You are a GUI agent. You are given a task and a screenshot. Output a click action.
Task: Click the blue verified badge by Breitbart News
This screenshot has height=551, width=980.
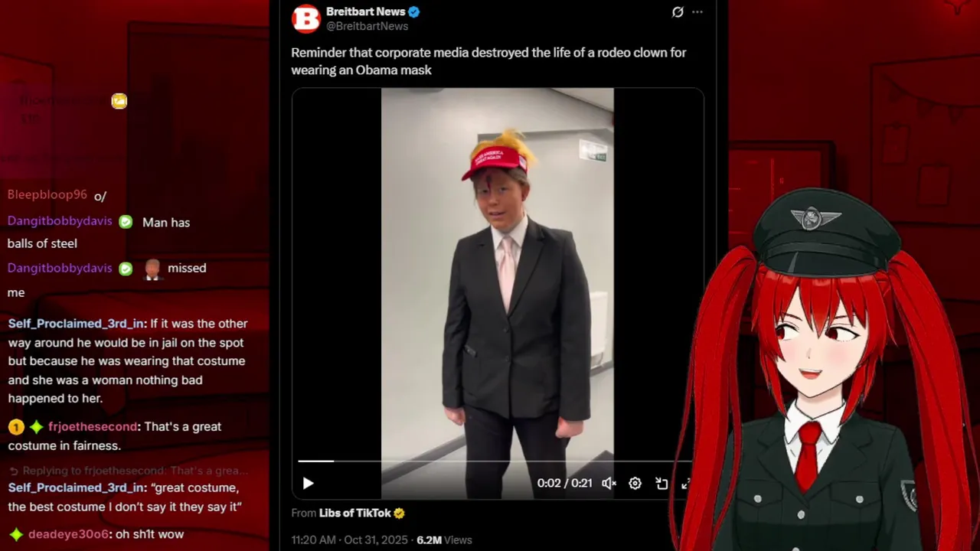point(414,11)
